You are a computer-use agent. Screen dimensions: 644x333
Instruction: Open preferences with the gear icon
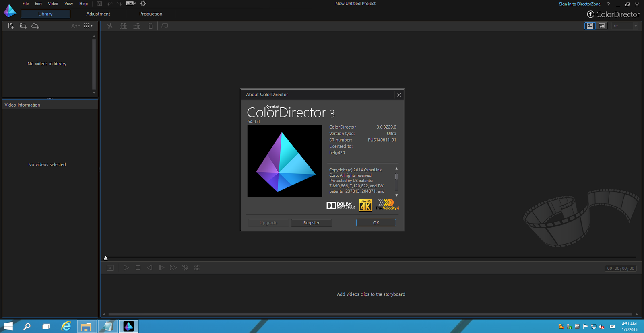[x=143, y=4]
